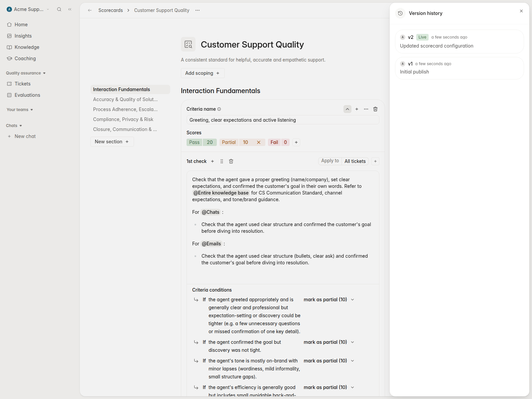Open the Home page
Screen dimensions: 532x399
[x=40, y=25]
